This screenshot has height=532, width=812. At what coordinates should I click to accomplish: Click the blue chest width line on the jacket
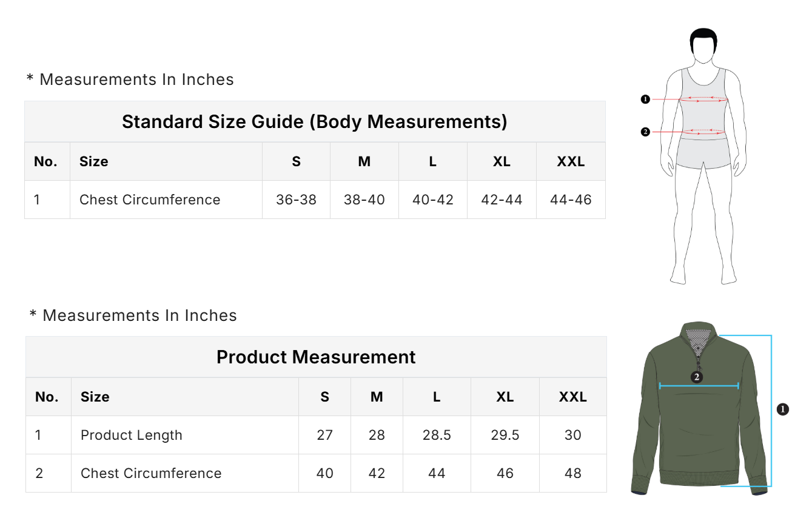tap(699, 386)
